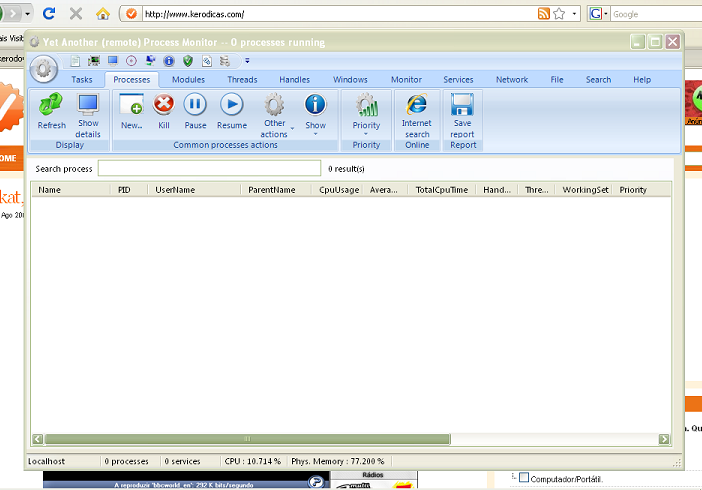Screen dimensions: 702x490
Task: Click Internet search button
Action: [x=417, y=116]
